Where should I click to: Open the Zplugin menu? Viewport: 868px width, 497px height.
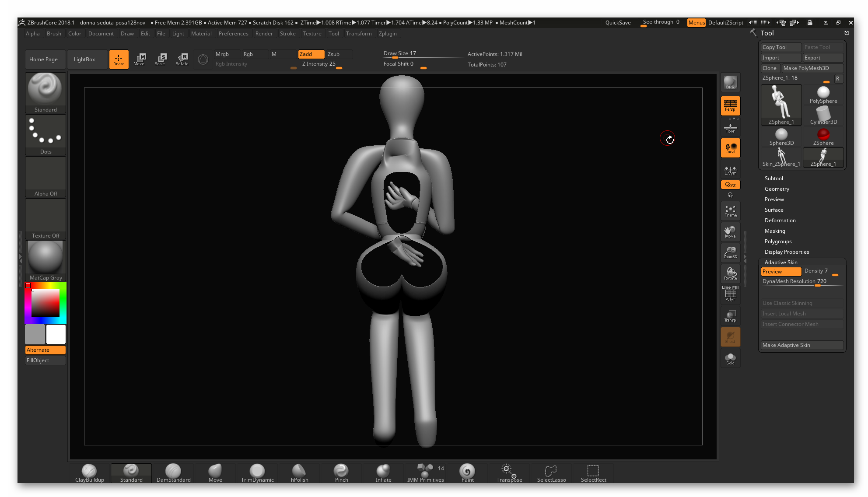coord(388,33)
